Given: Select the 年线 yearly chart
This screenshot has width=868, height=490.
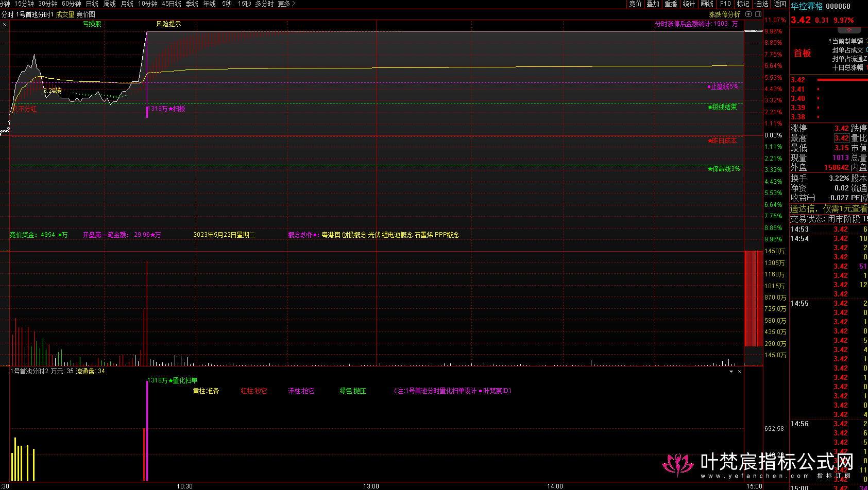Looking at the screenshot, I should click(x=210, y=4).
